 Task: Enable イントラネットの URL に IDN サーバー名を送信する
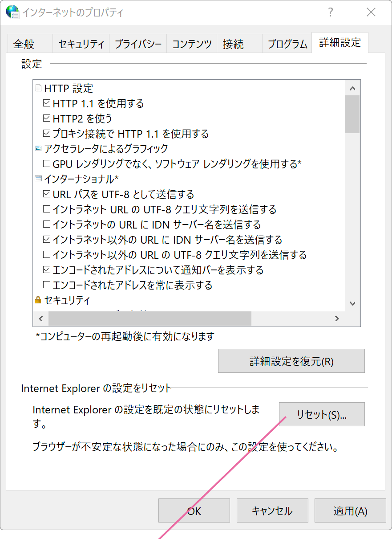(47, 225)
